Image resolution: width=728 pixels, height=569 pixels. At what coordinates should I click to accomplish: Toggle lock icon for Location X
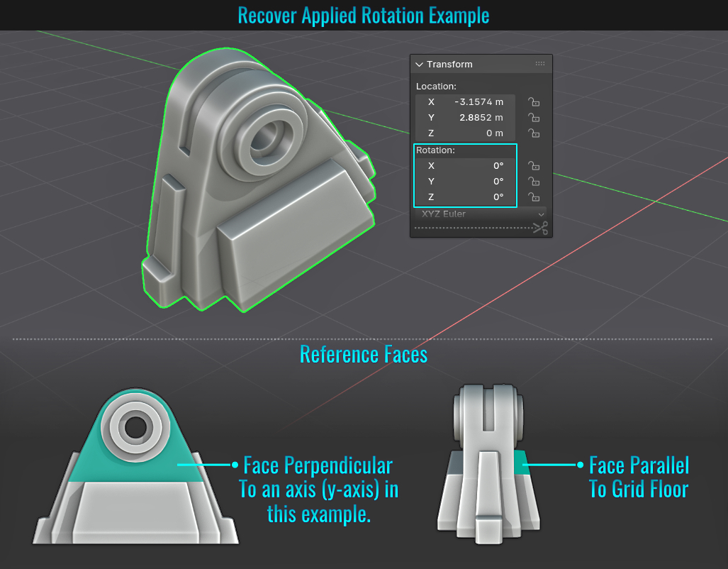(x=534, y=102)
